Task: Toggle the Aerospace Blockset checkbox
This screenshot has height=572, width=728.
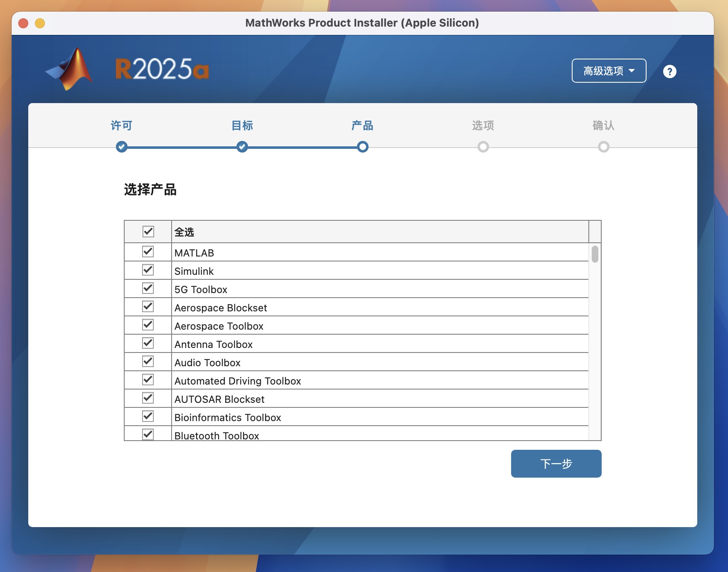Action: (x=148, y=306)
